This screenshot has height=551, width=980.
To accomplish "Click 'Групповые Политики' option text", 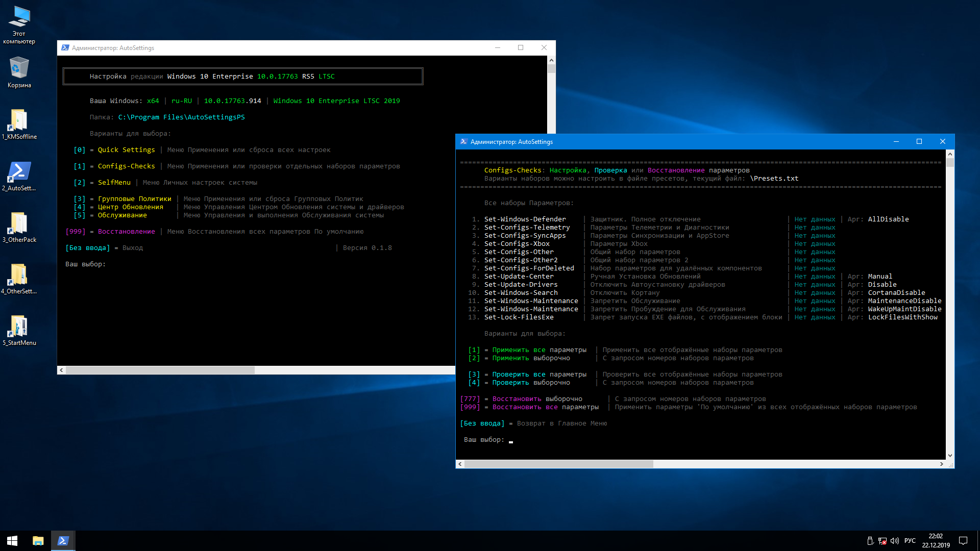I will [134, 199].
